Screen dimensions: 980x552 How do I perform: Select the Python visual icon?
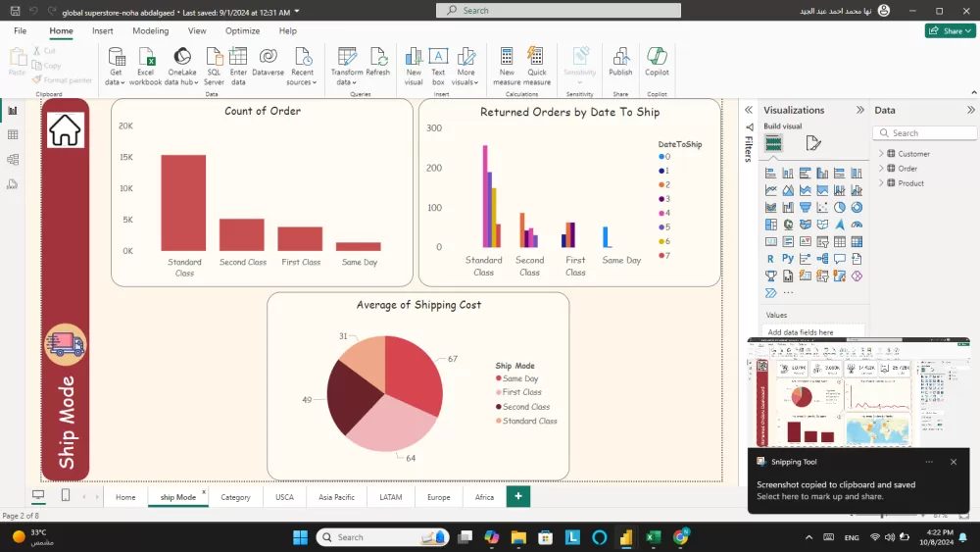click(x=788, y=259)
